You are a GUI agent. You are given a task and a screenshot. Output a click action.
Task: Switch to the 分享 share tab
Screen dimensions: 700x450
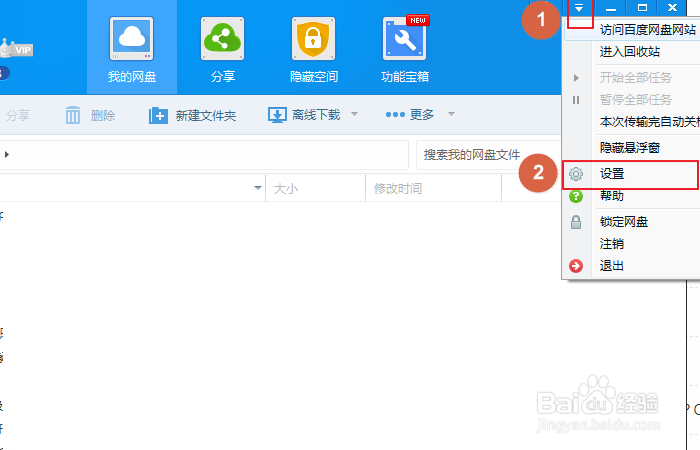pyautogui.click(x=222, y=48)
